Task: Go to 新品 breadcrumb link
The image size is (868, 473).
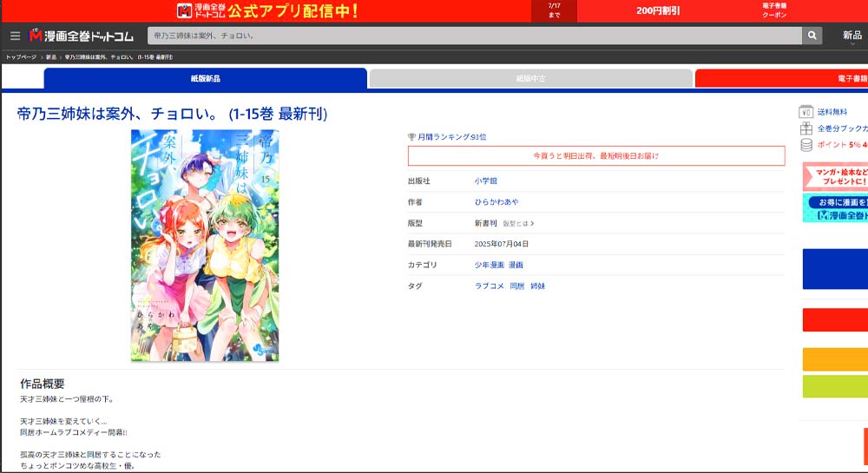Action: click(51, 57)
